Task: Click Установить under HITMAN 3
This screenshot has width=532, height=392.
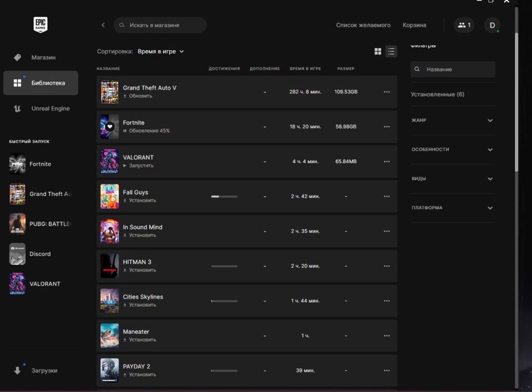Action: 139,270
